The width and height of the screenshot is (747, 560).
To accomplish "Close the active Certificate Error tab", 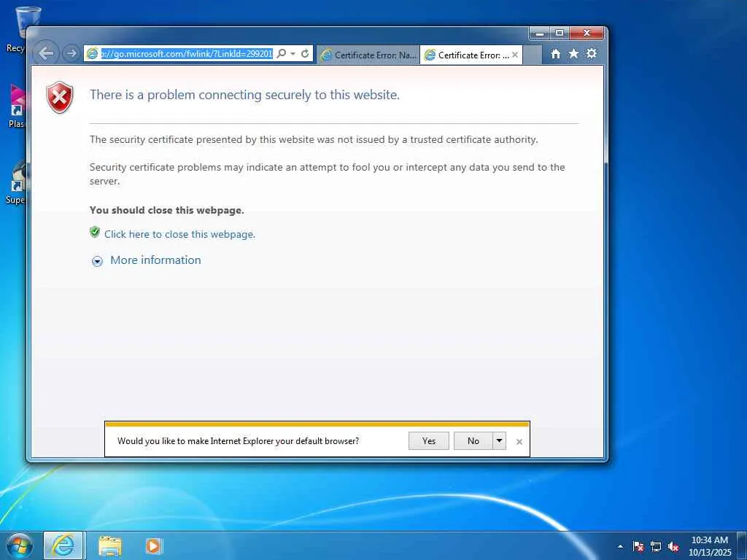I will pos(515,55).
